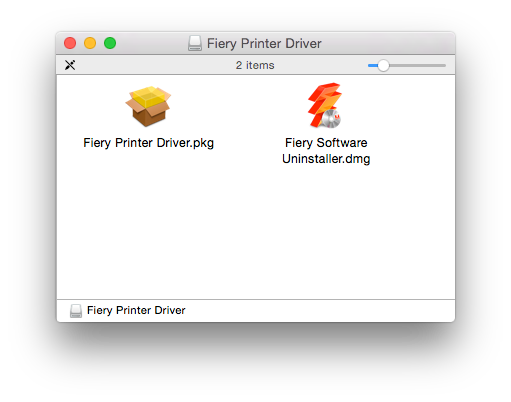Click the disk proxy icon in the title bar

[x=195, y=43]
